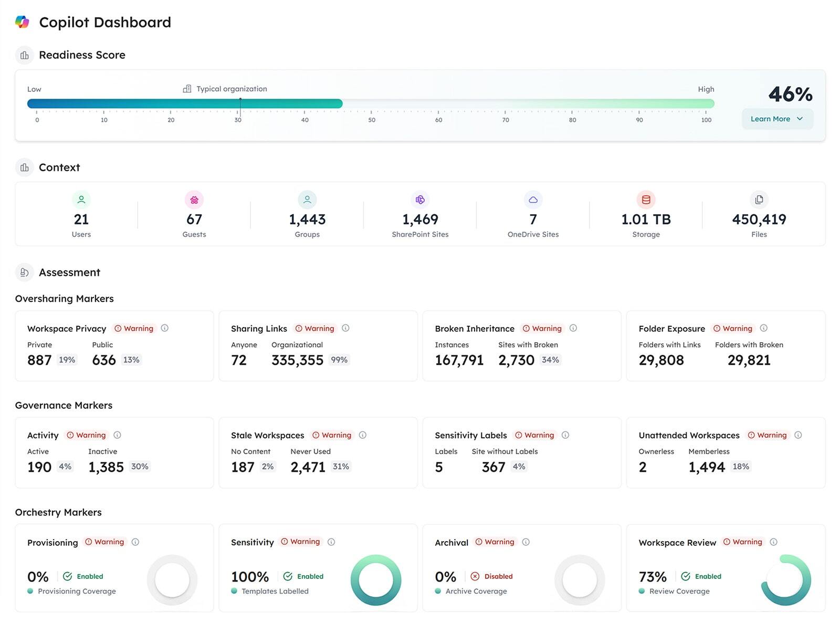Click the Disabled status on the Archival card
The image size is (840, 623).
pyautogui.click(x=492, y=576)
